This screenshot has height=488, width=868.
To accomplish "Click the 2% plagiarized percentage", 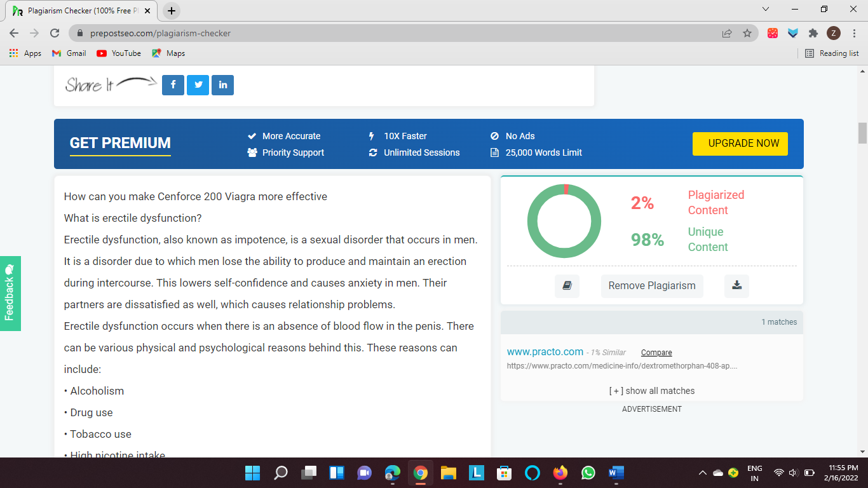I will click(x=642, y=203).
